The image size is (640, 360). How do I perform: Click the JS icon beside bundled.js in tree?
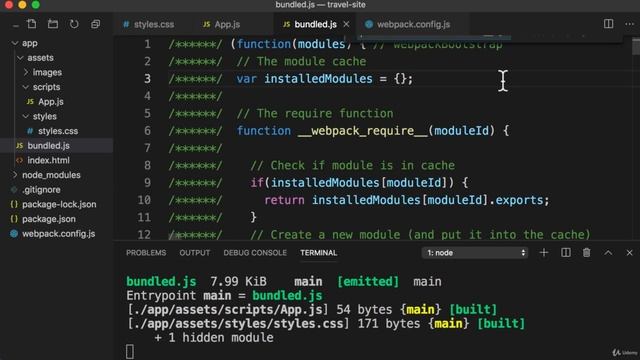pos(19,146)
